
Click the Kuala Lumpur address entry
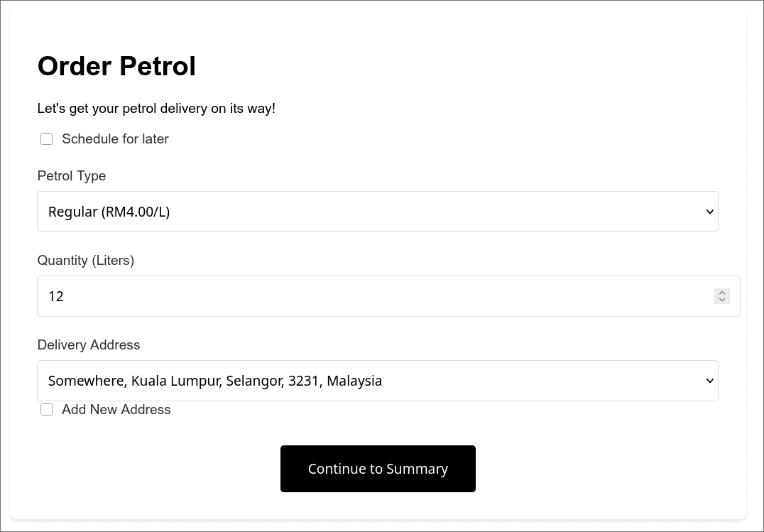coord(214,381)
